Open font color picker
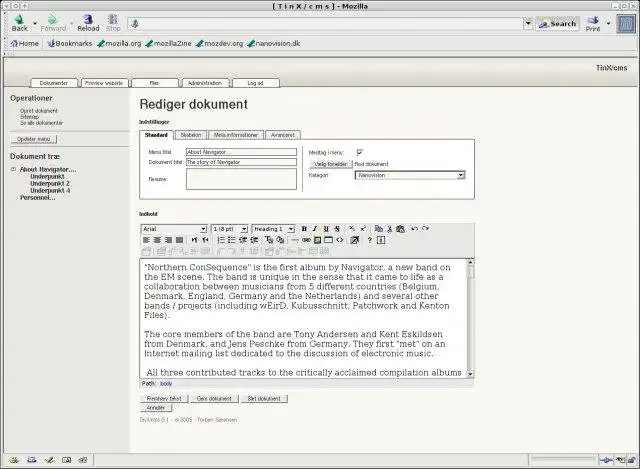This screenshot has width=640, height=469. (269, 240)
